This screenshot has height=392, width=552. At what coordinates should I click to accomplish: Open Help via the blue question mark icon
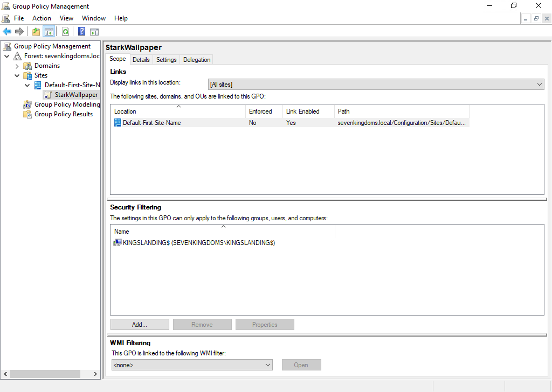click(x=82, y=32)
